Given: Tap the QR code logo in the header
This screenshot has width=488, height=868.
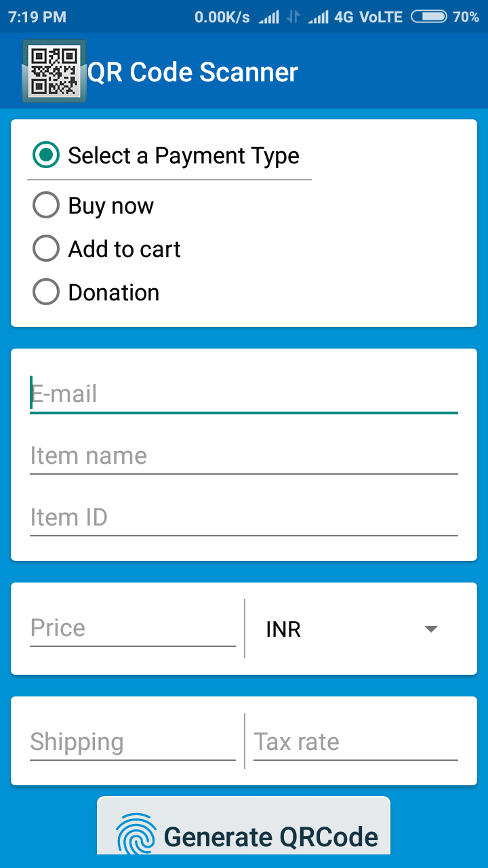Looking at the screenshot, I should coord(54,71).
